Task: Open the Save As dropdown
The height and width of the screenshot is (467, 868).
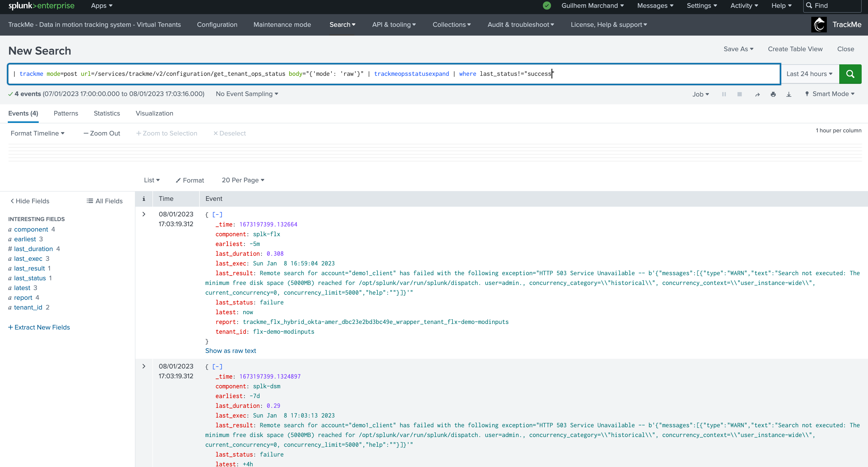Action: 738,49
